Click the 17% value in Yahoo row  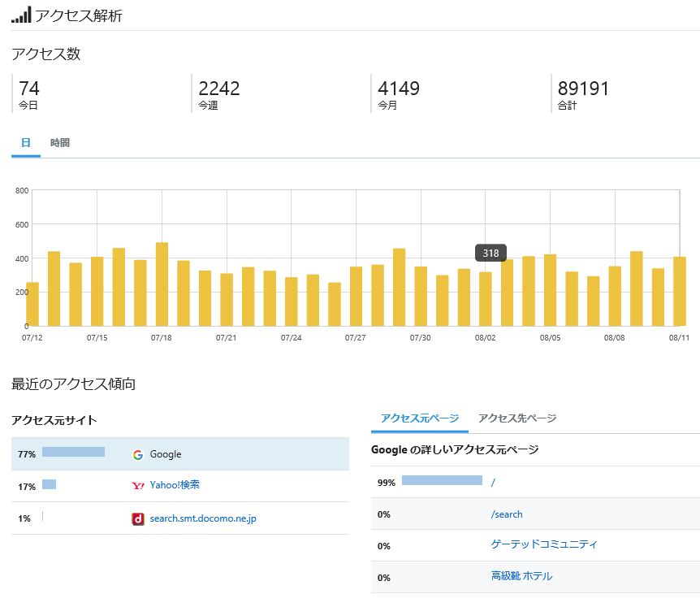pyautogui.click(x=27, y=487)
